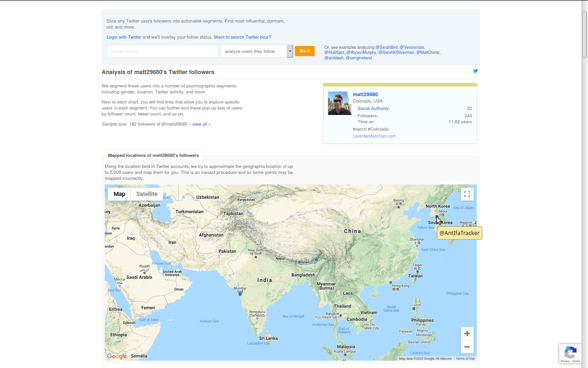Open the @MailChimp example analysis
Viewport: 588px width, 368px height.
click(x=428, y=52)
